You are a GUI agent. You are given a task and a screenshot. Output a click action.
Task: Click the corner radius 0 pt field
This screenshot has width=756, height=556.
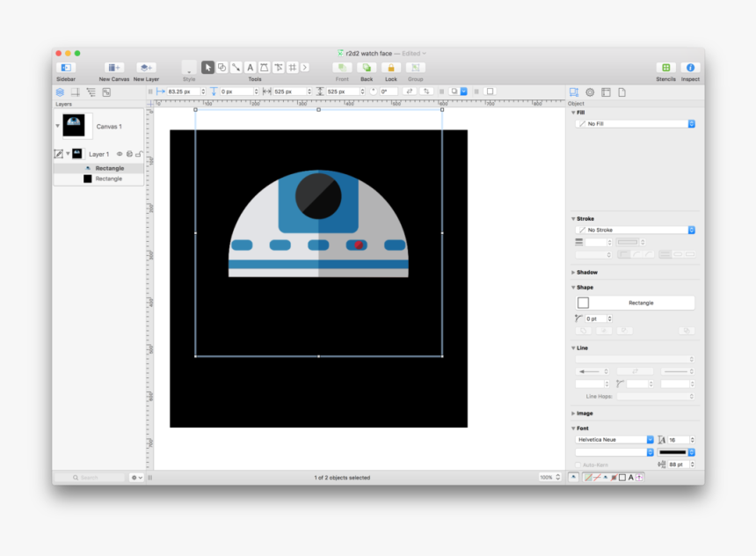coord(595,318)
